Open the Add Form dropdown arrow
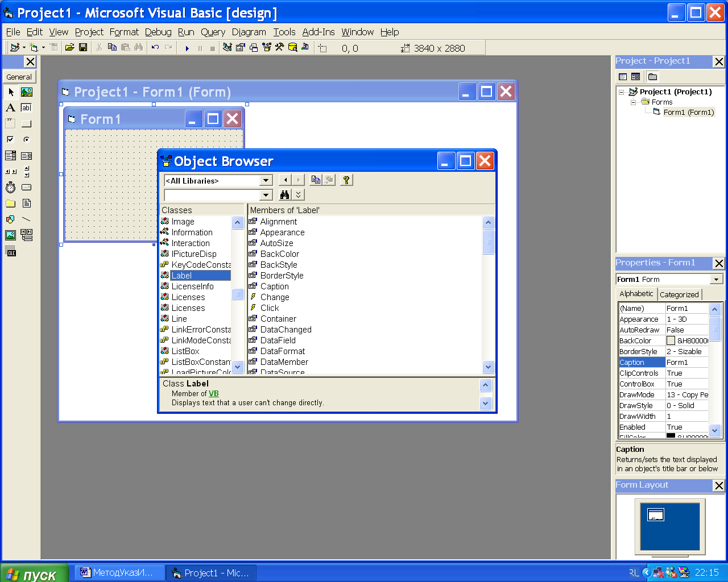 (x=43, y=48)
